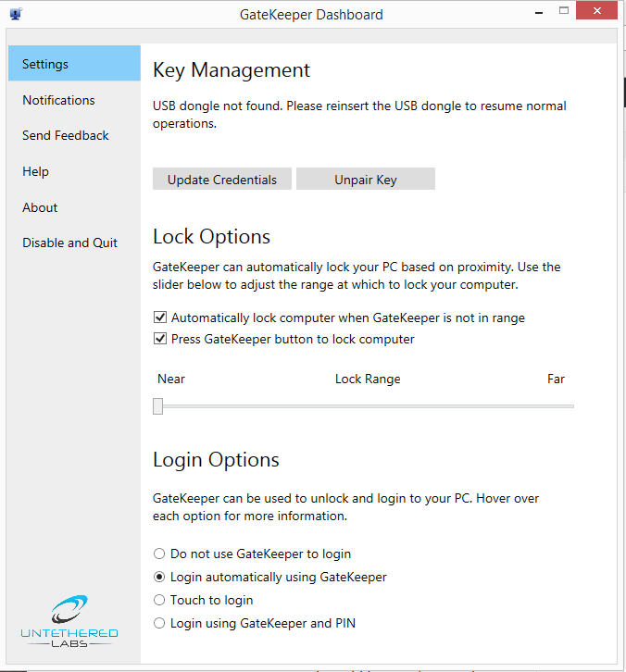Open the Help page
The image size is (626, 672).
(x=35, y=171)
